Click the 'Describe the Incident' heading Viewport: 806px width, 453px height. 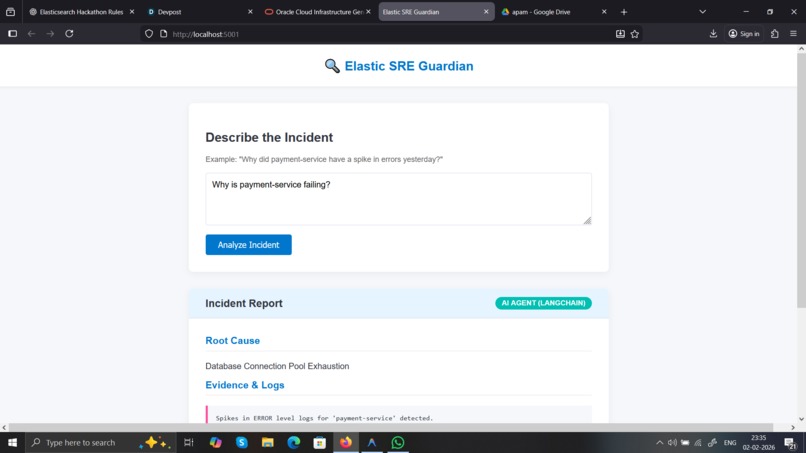tap(269, 137)
